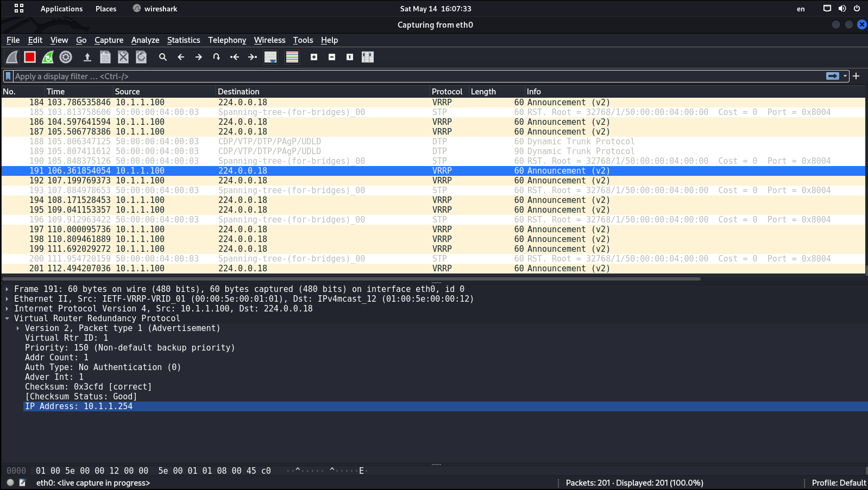Screen dimensions: 868x490
Task: Open the Statistics menu
Action: click(184, 40)
